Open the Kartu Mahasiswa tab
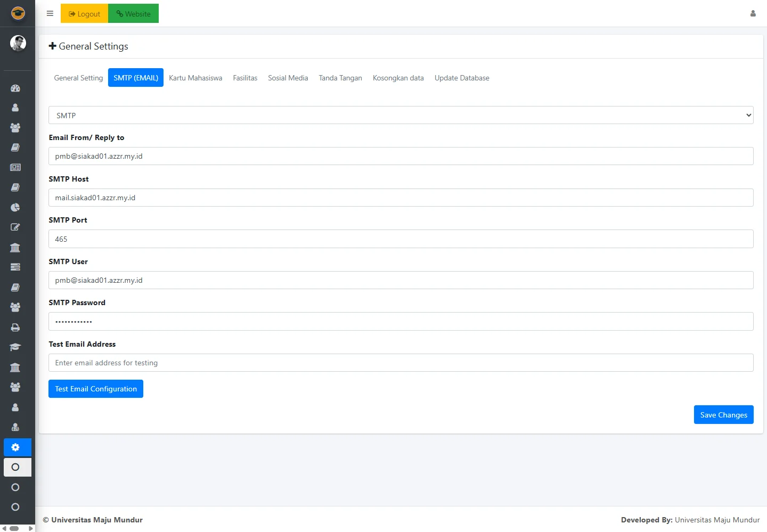767x532 pixels. tap(195, 78)
